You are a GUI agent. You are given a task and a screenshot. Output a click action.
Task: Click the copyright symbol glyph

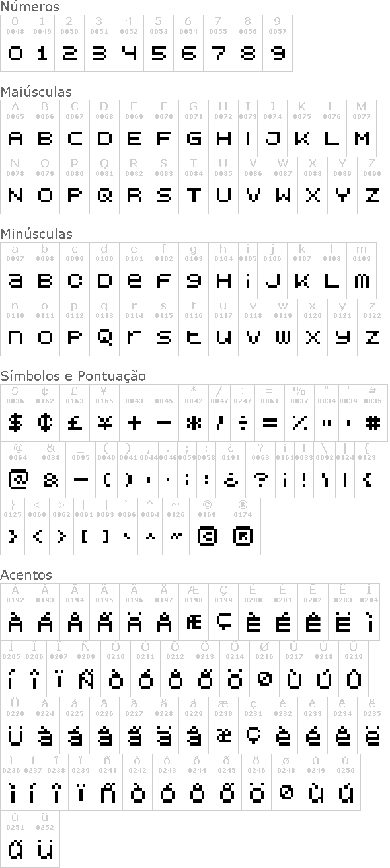(x=208, y=535)
